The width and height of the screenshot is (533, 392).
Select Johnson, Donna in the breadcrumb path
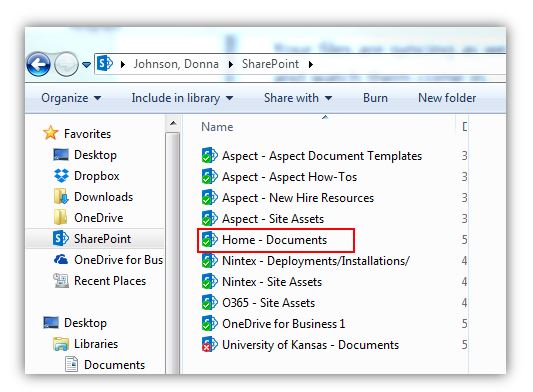(x=176, y=64)
